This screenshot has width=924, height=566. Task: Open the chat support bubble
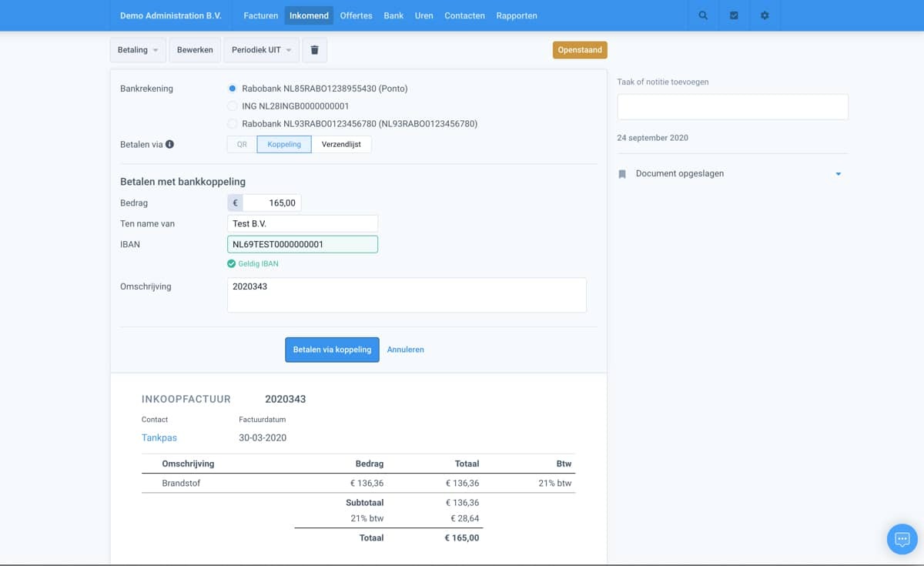point(902,539)
